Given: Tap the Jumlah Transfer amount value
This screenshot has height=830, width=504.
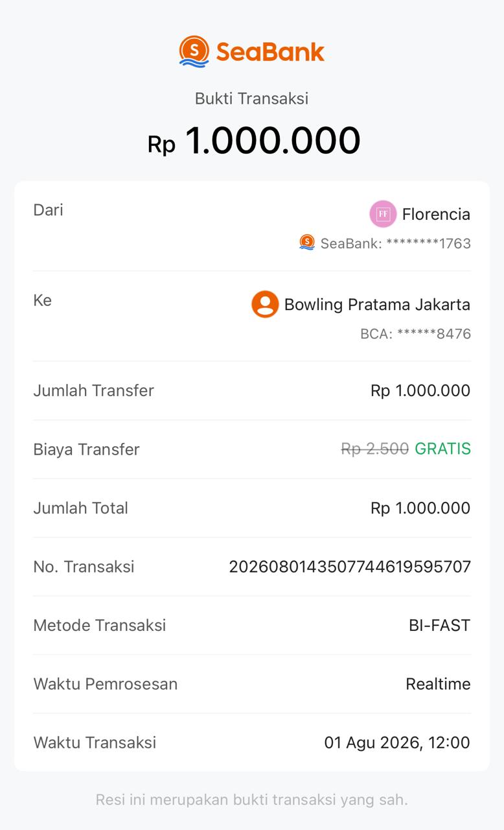Looking at the screenshot, I should (x=420, y=390).
